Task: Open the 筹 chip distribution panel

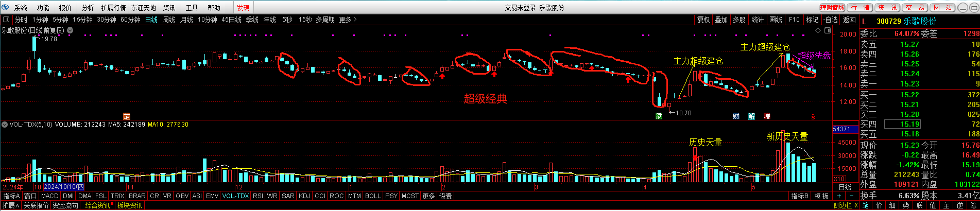Action: pos(973,205)
